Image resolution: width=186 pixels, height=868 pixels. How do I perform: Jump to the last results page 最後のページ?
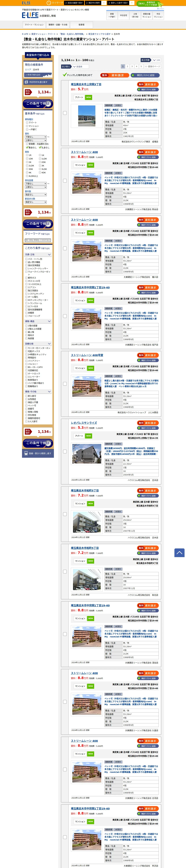[152, 67]
